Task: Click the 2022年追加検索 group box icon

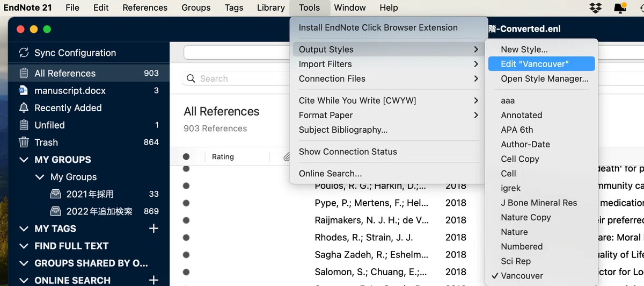Action: [56, 211]
